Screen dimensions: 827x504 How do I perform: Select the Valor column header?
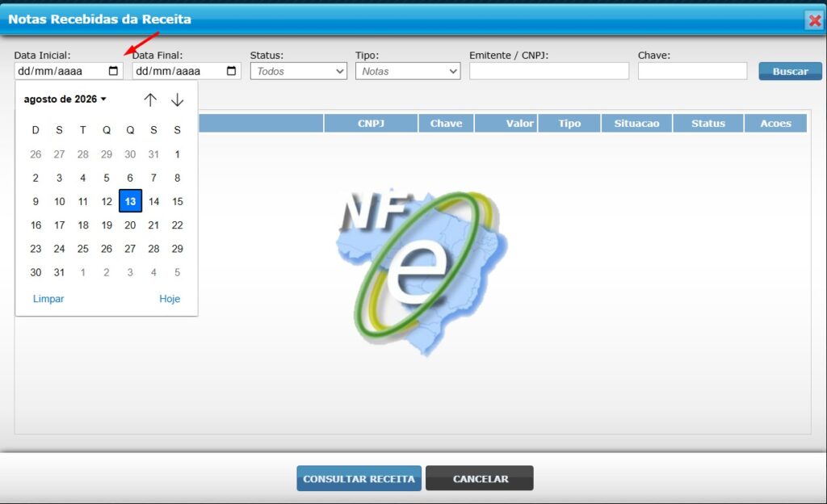click(x=506, y=124)
